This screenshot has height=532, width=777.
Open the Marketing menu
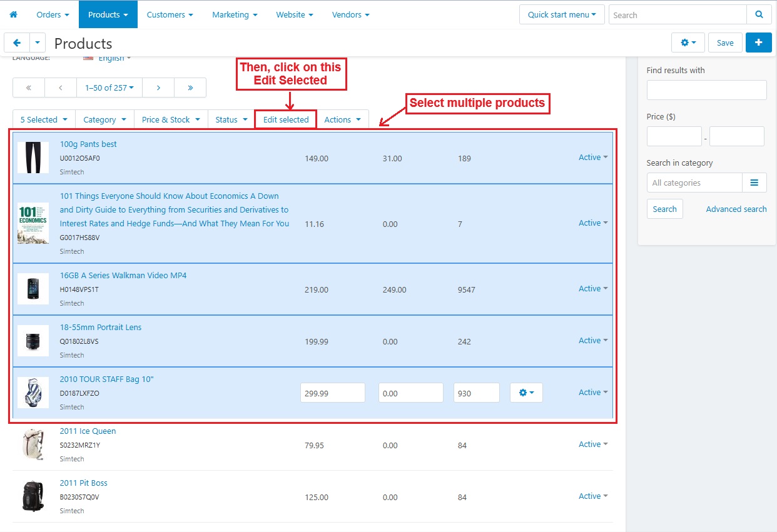235,14
